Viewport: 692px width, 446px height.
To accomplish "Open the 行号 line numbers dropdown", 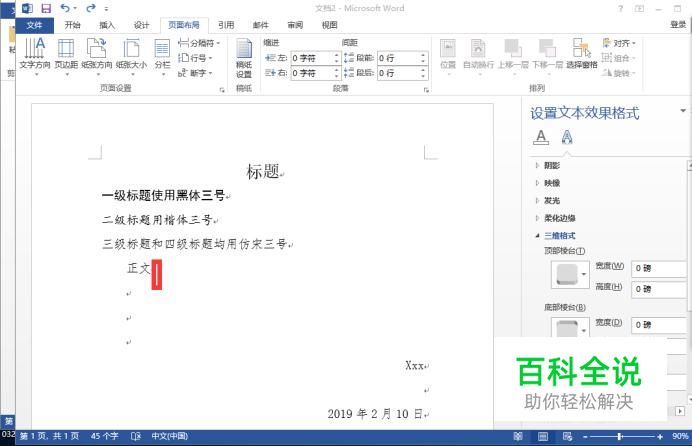I will (195, 58).
